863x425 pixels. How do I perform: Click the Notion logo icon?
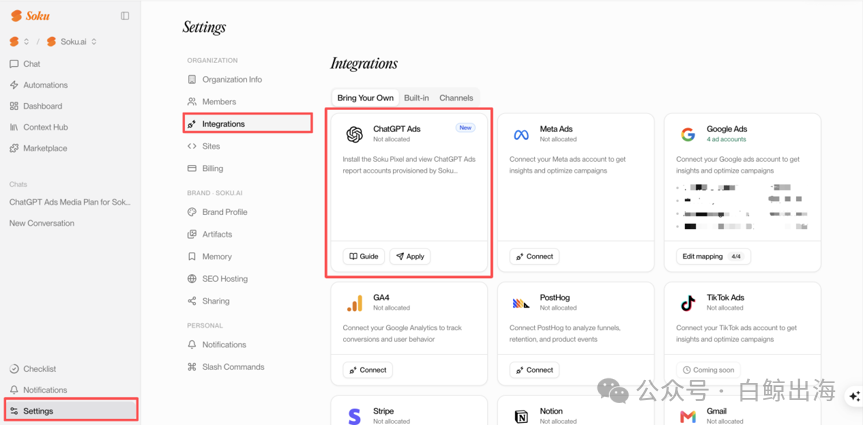(x=521, y=417)
